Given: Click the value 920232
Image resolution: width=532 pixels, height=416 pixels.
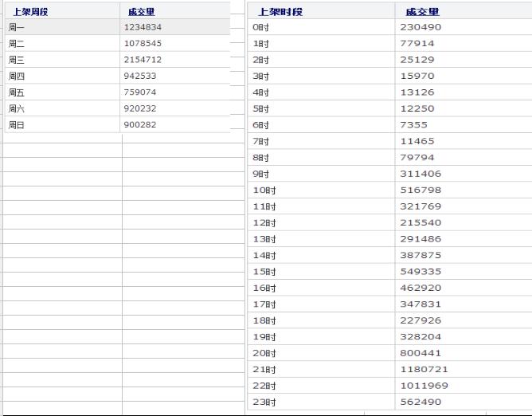Looking at the screenshot, I should pos(140,108).
